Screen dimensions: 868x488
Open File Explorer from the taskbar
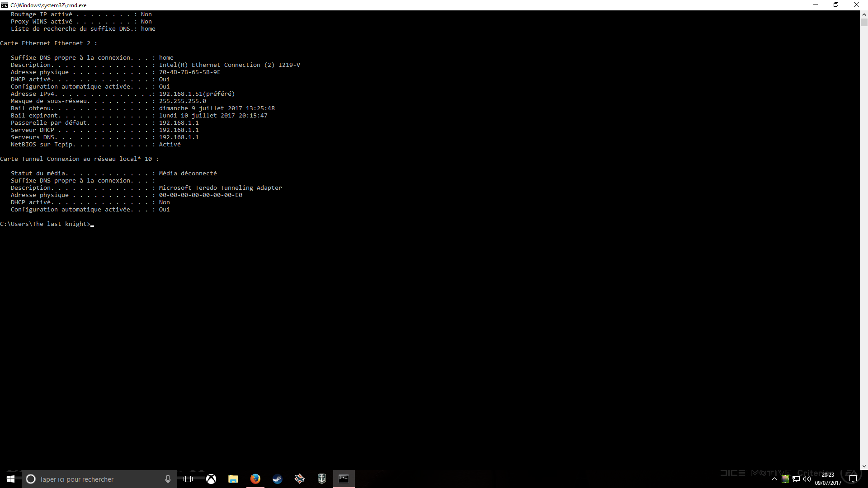(x=233, y=479)
